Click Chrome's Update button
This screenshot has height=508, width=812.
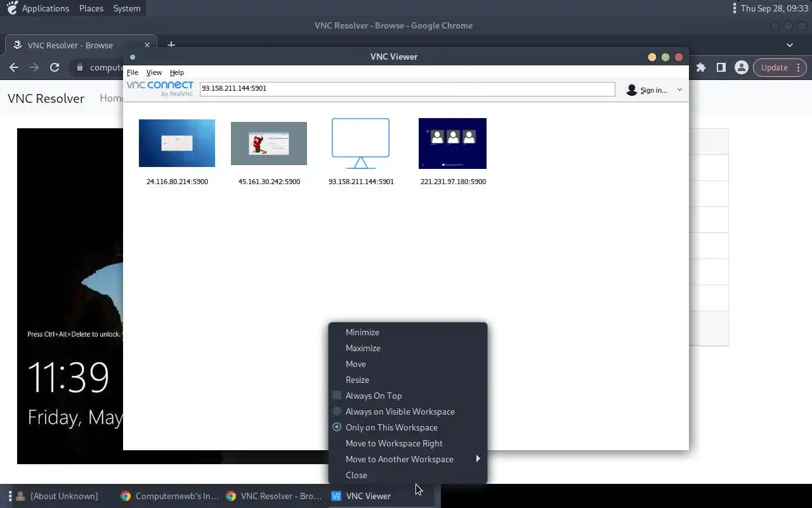780,67
